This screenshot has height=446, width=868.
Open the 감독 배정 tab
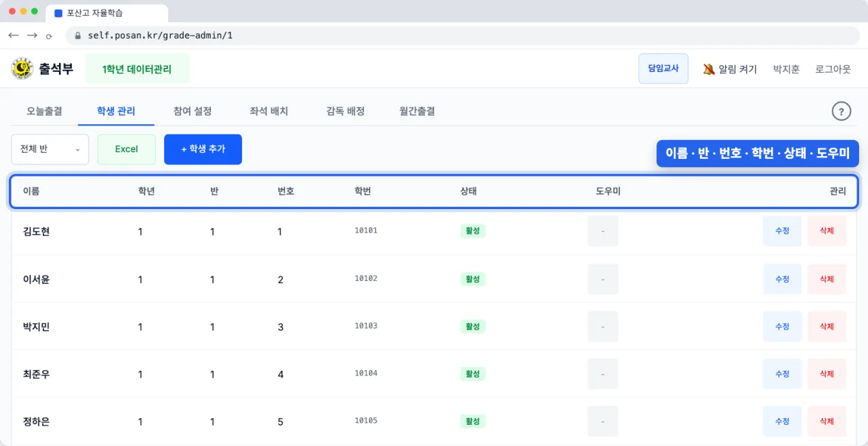[346, 111]
